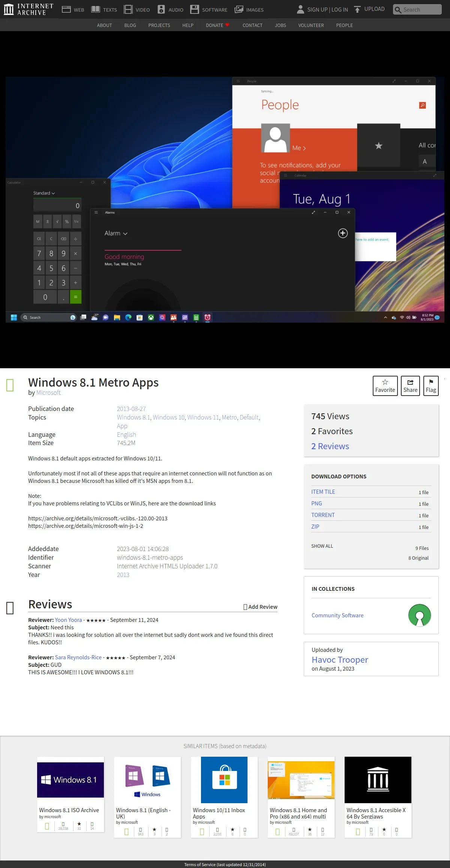Open the Year 2013 link
The image size is (450, 868).
coord(123,575)
